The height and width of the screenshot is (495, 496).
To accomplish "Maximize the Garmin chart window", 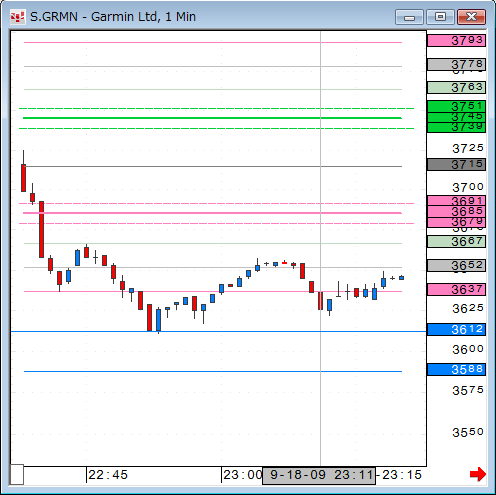I will [440, 17].
